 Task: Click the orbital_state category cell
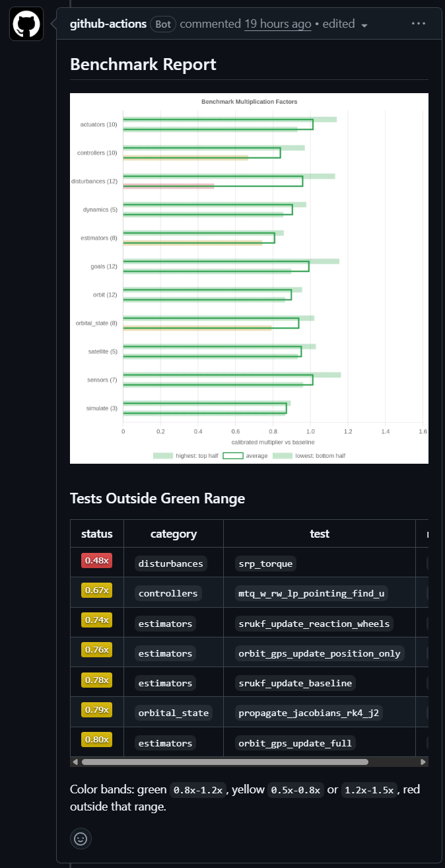click(x=174, y=712)
